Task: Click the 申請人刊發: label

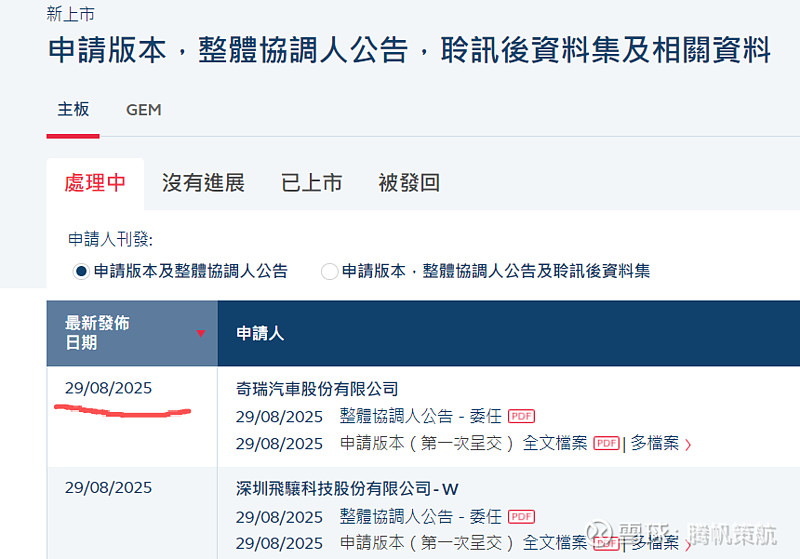Action: click(x=110, y=239)
